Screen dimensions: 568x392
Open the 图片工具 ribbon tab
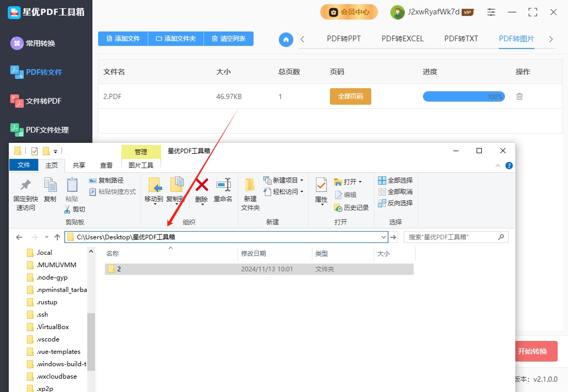(x=141, y=166)
